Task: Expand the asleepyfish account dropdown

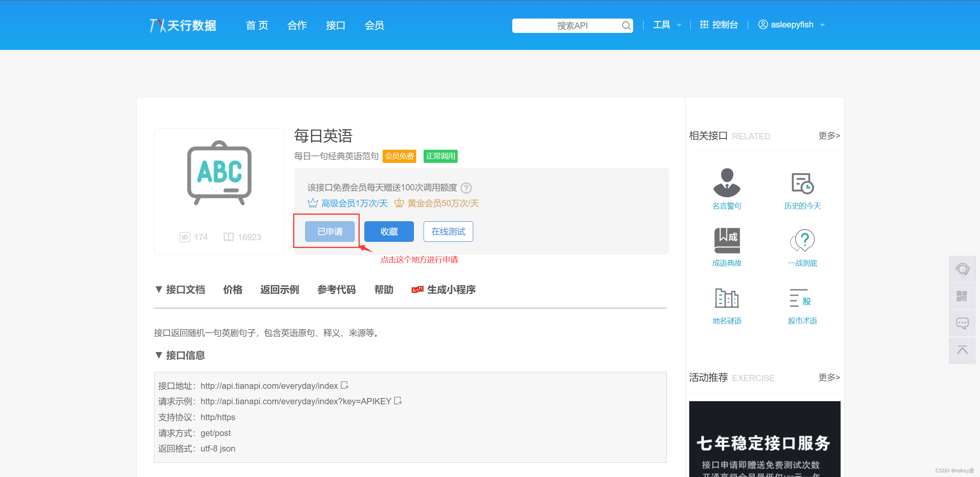Action: (792, 25)
